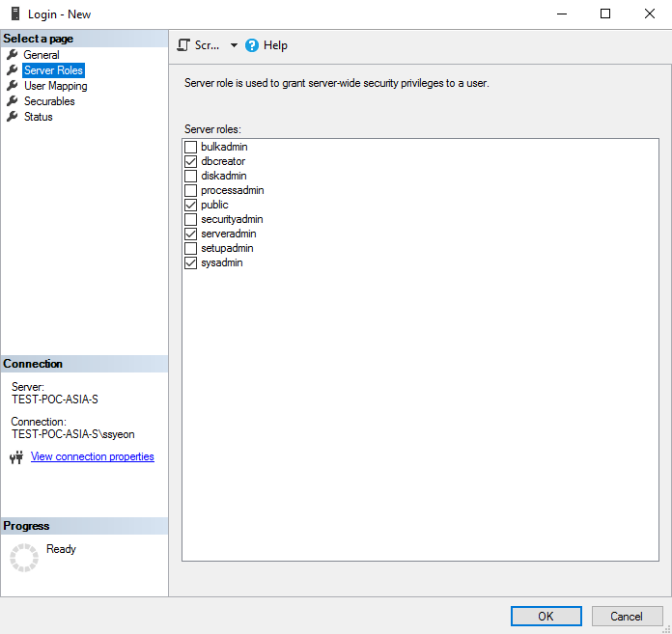Screen dimensions: 672x634
Task: Open the Script dropdown arrow
Action: [234, 45]
